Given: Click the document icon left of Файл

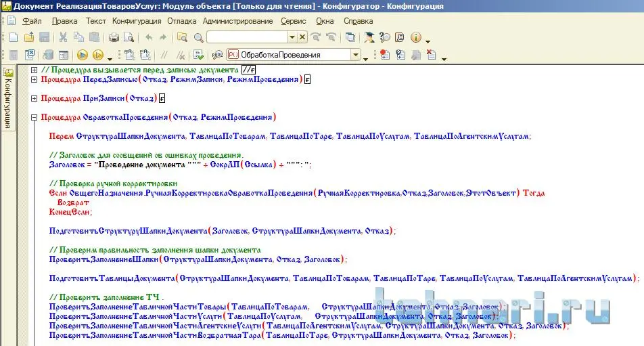Looking at the screenshot, I should pyautogui.click(x=11, y=20).
